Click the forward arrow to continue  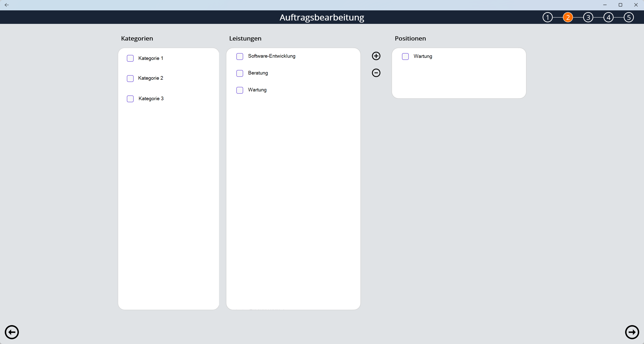632,332
